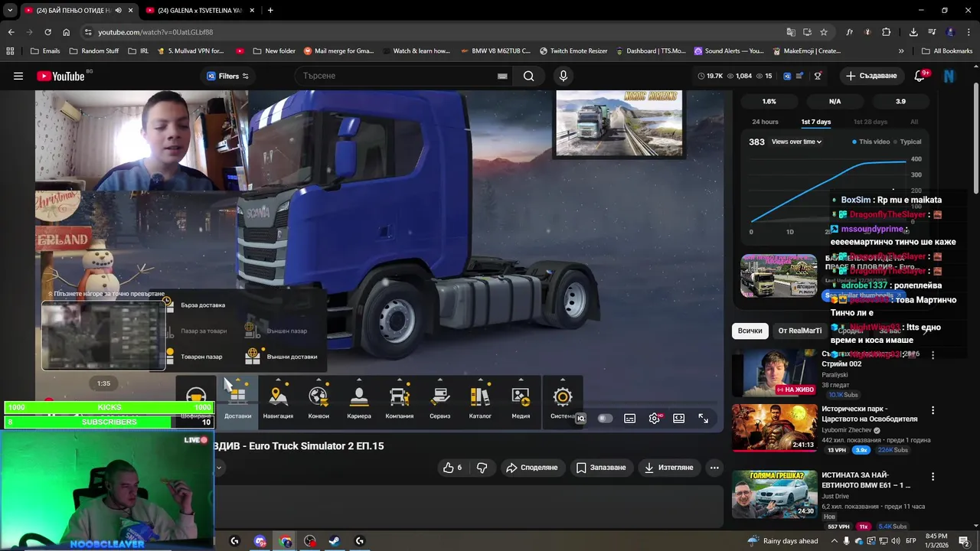Open the live stream video thumbnail
Image resolution: width=980 pixels, height=551 pixels.
click(774, 373)
